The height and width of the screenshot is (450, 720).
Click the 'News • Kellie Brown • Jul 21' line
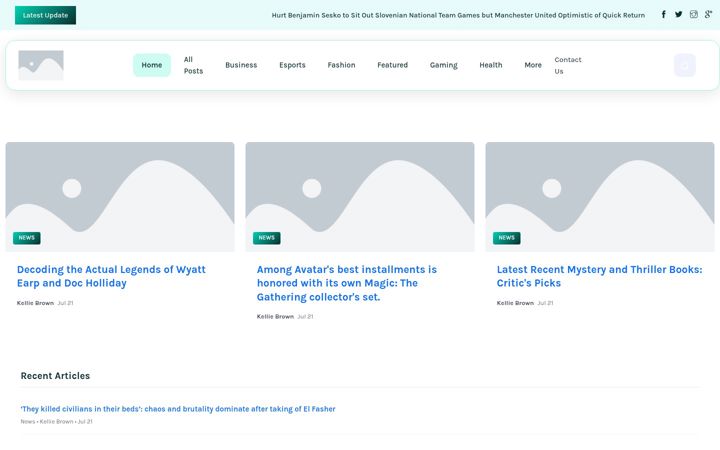coord(56,421)
